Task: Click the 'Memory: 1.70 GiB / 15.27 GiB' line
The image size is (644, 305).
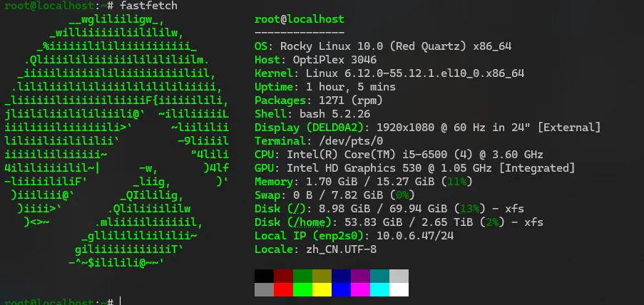Action: (x=364, y=182)
